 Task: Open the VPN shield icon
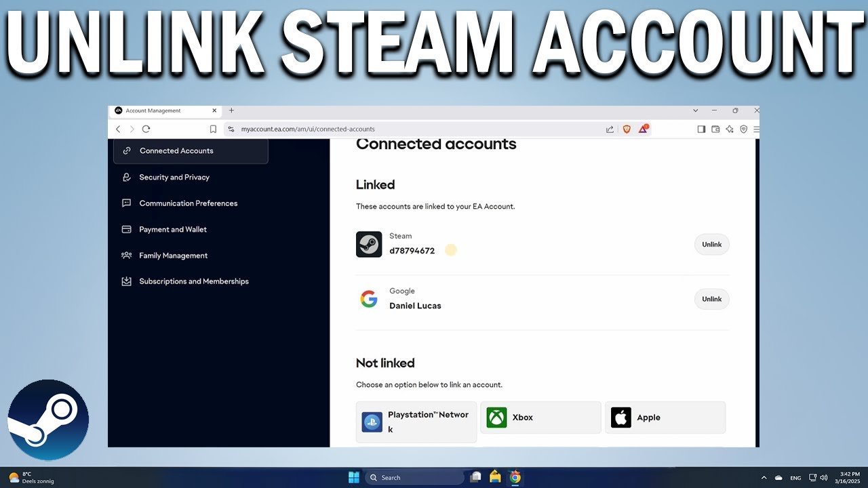744,129
